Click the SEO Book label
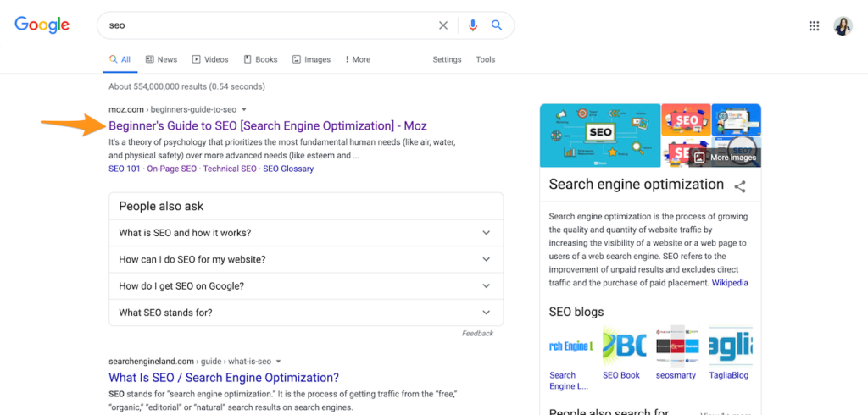 pyautogui.click(x=621, y=375)
